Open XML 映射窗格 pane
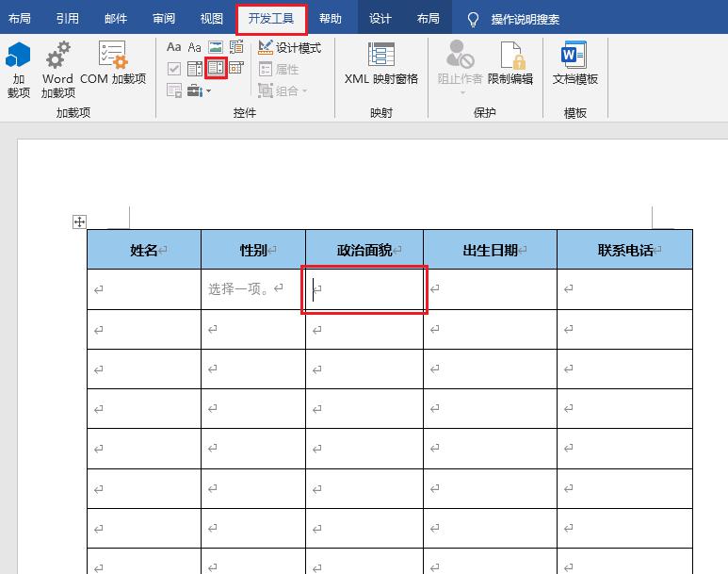Viewport: 728px width, 574px height. click(x=381, y=64)
